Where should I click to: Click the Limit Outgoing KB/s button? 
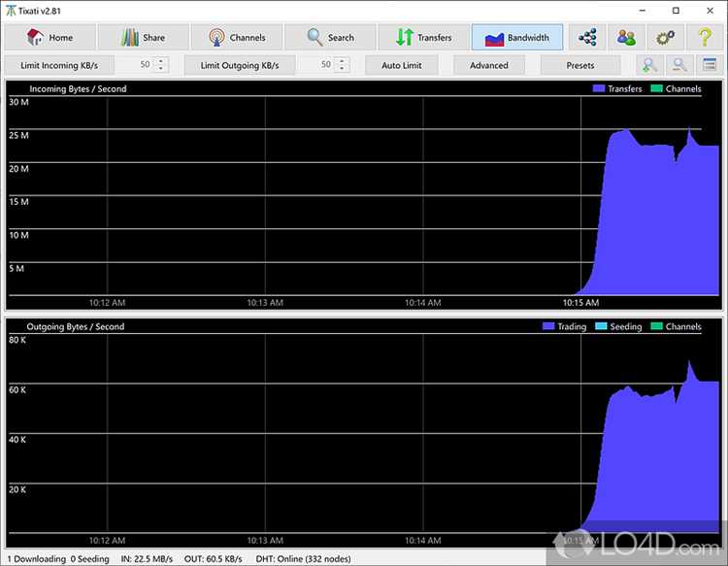(240, 65)
